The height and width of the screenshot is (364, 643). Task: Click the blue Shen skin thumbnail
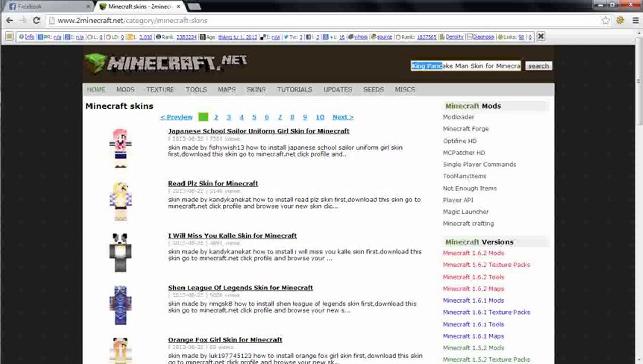120,304
